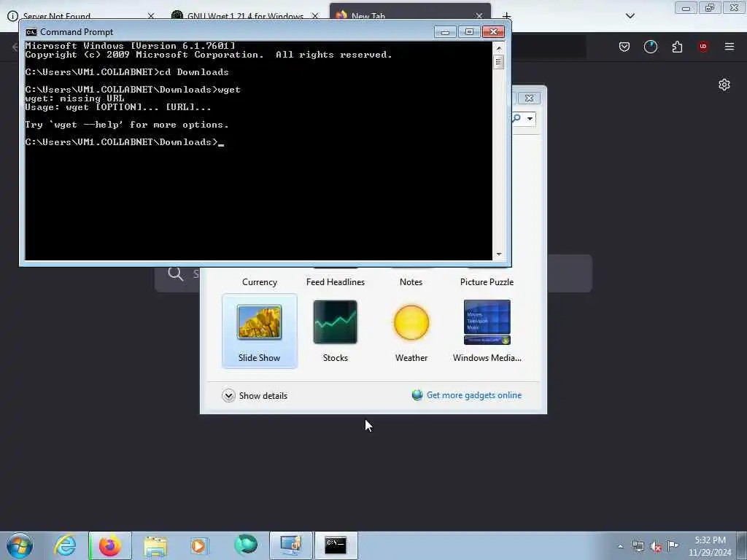Click the green globe taskbar application
Screen dimensions: 747x560
pos(246,545)
